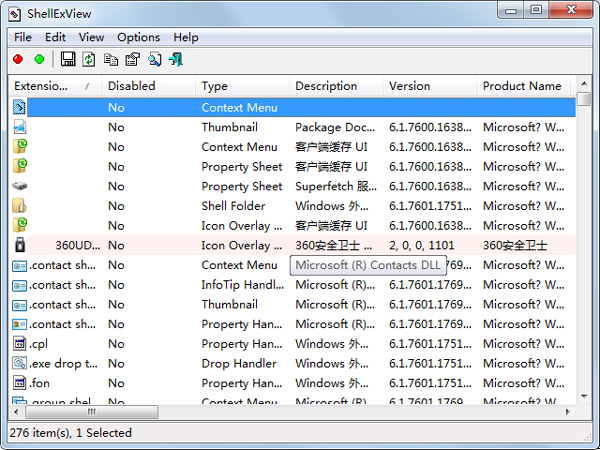600x450 pixels.
Task: Click the Refresh toolbar icon
Action: coord(89,59)
